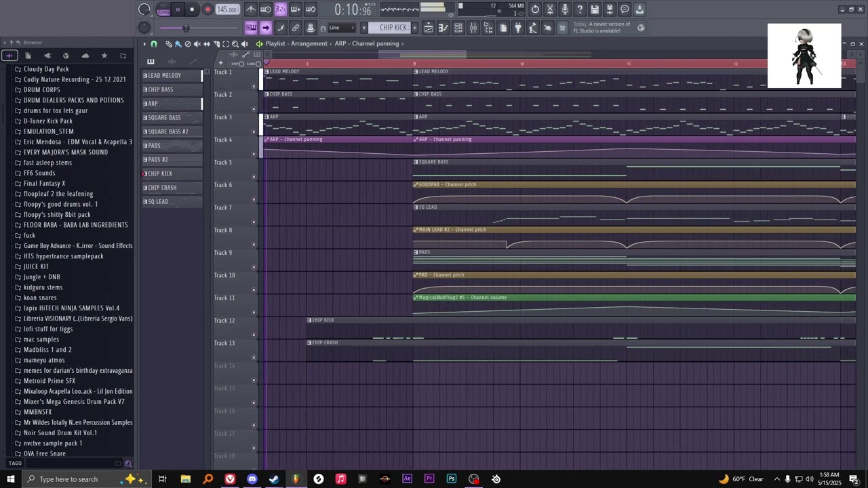The image size is (868, 488).
Task: Click the Save project disk icon
Action: coord(595,9)
